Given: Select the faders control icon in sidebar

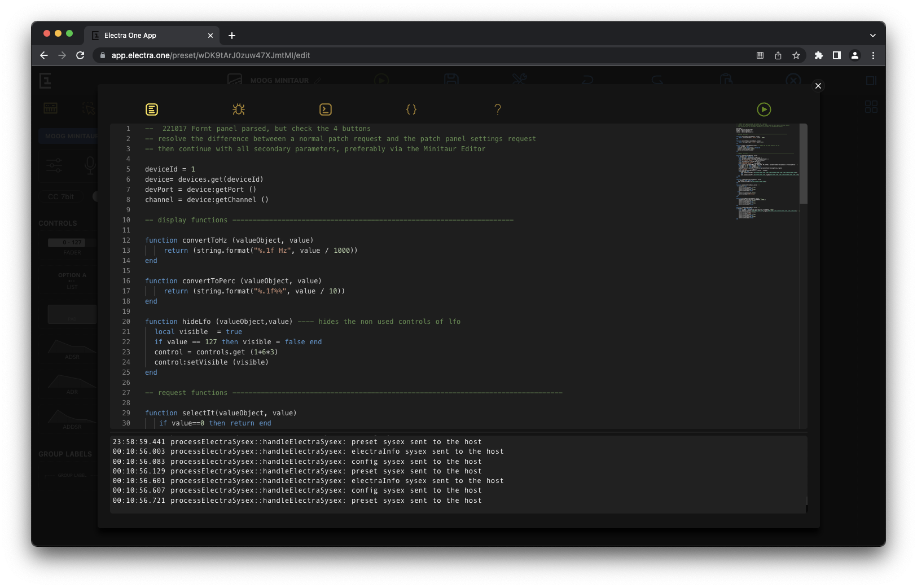Looking at the screenshot, I should coord(54,165).
